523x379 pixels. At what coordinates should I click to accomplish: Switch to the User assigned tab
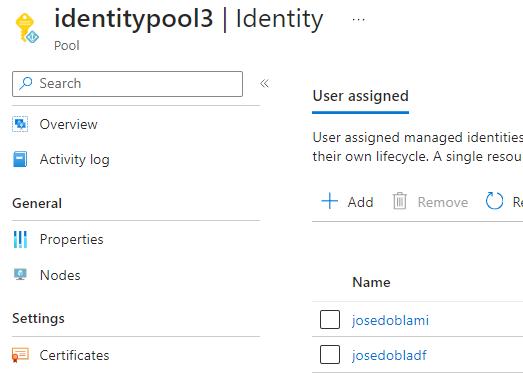click(361, 96)
